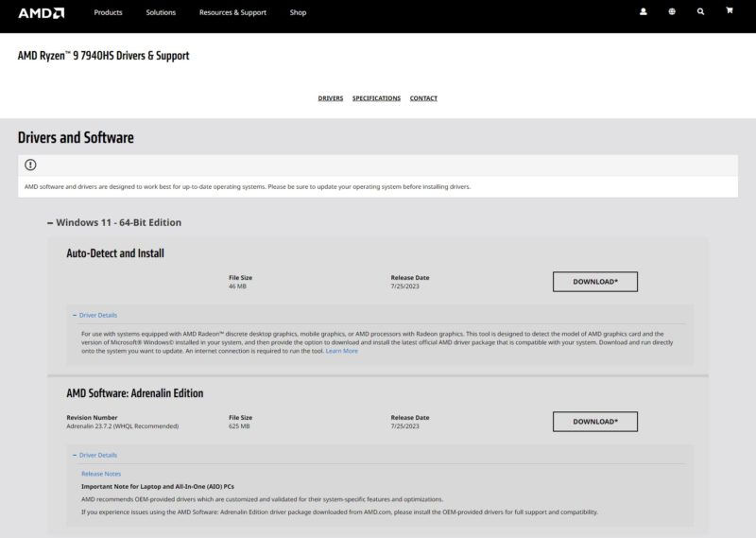Open the Solutions menu
Screen dimensions: 756x538
[x=161, y=12]
